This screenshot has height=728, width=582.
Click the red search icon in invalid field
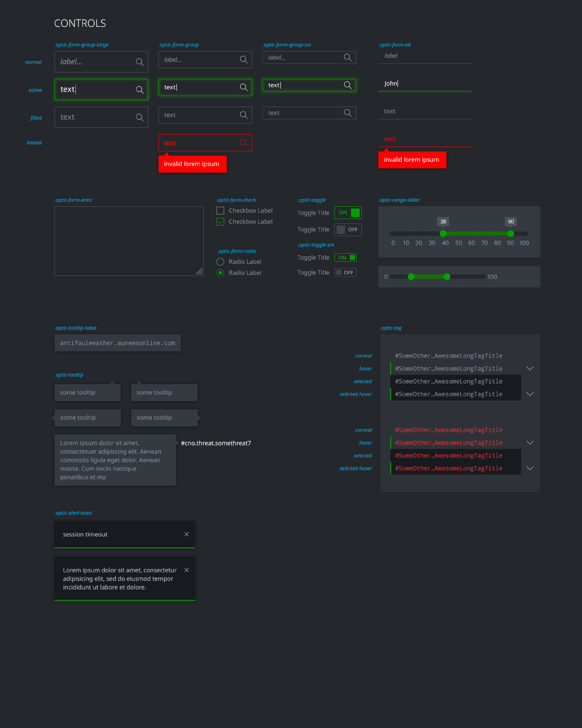244,143
